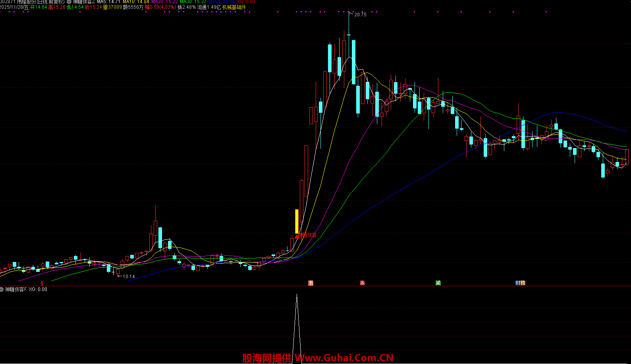The image size is (631, 364).
Task: Click the red triangle buy signal marker
Action: click(297, 237)
